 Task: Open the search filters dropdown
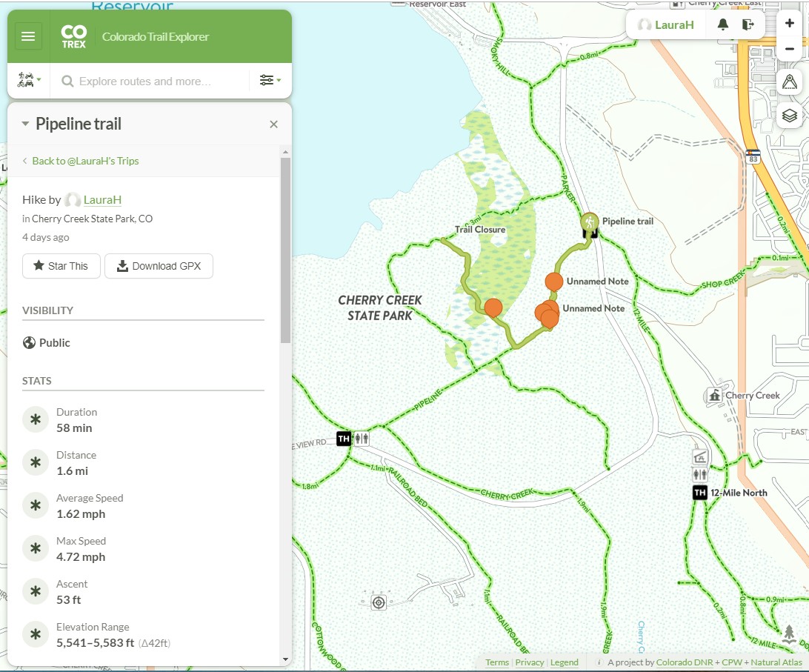point(270,81)
